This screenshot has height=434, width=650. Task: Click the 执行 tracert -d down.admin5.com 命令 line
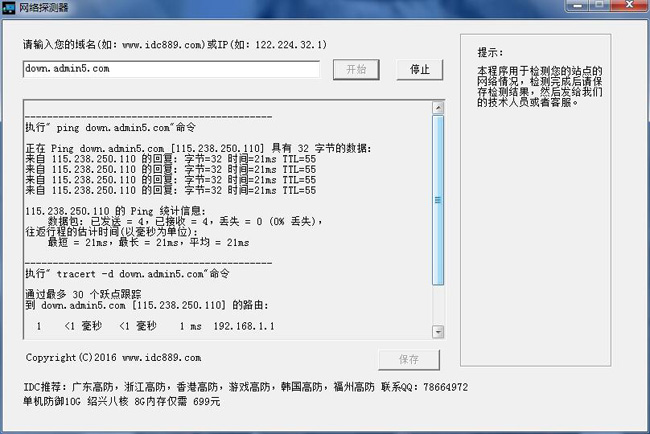pyautogui.click(x=127, y=274)
